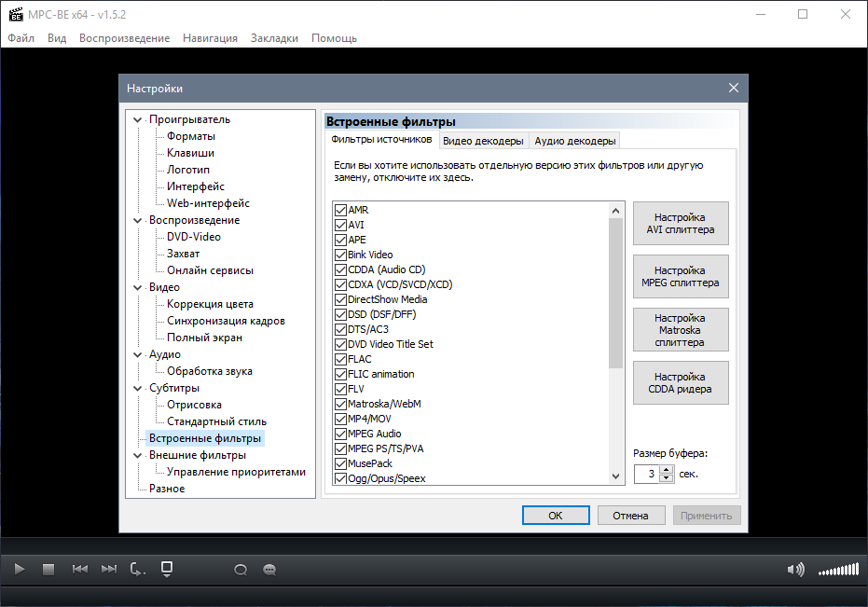Click the frame step icon

click(x=138, y=569)
